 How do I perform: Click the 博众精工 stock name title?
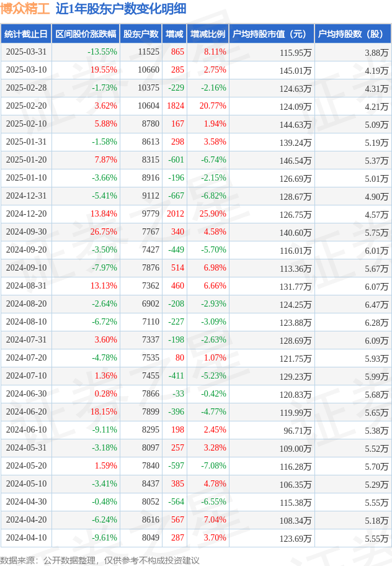coord(25,9)
